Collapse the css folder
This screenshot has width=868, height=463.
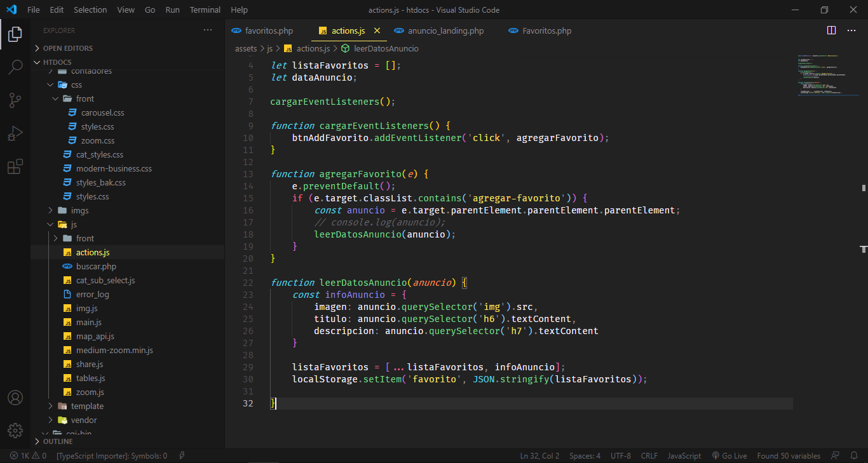[x=76, y=84]
